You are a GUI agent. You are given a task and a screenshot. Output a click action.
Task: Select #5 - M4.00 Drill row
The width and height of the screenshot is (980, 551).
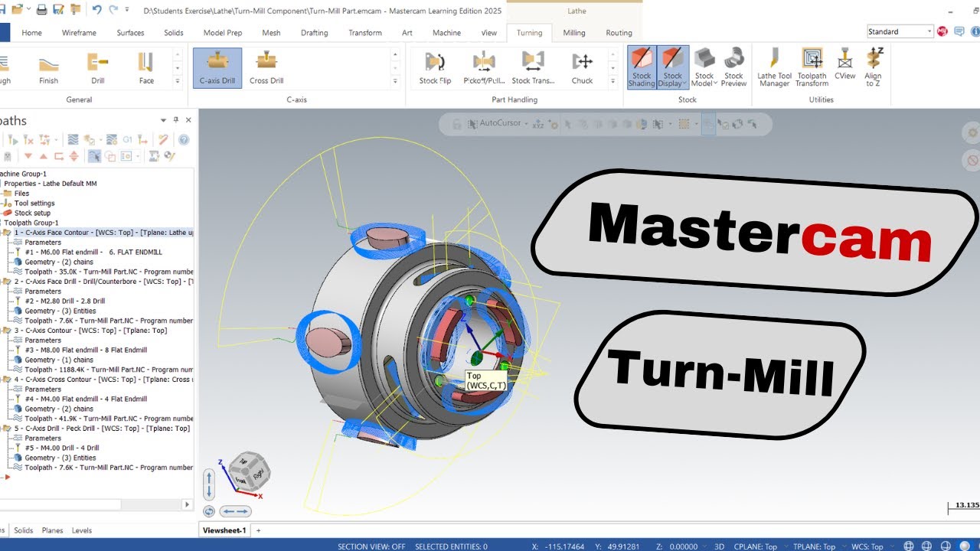pos(62,448)
